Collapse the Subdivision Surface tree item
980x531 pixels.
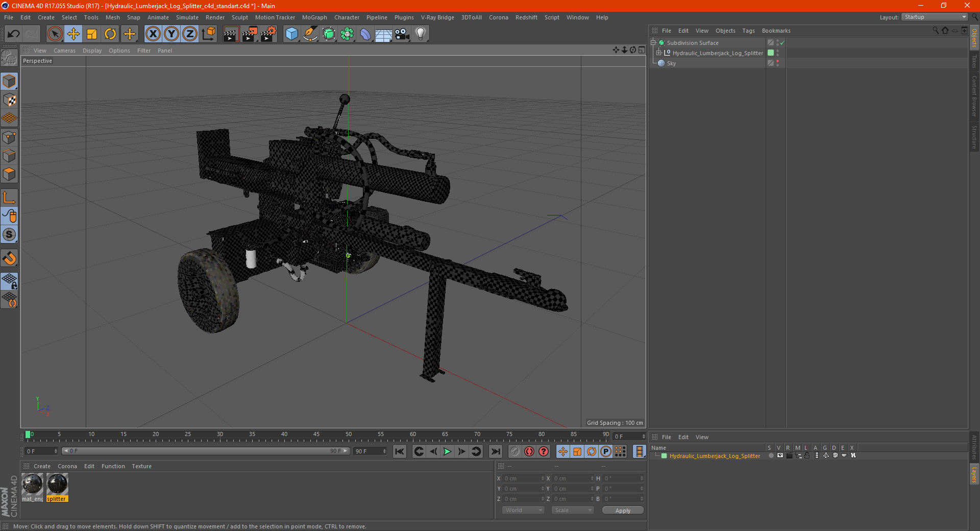pos(653,43)
